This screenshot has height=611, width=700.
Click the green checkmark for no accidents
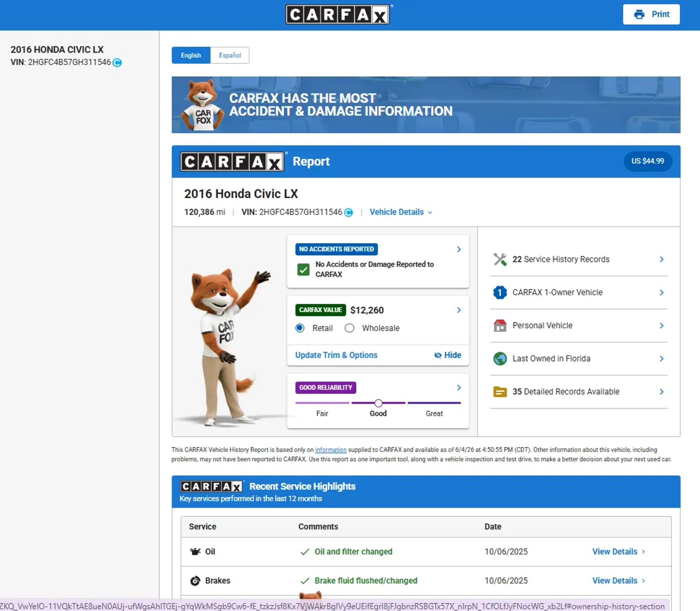(303, 270)
